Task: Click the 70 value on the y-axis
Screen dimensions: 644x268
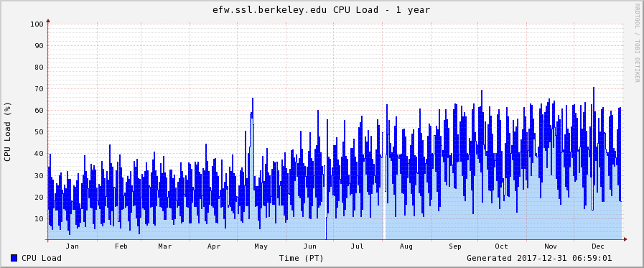Action: pyautogui.click(x=39, y=89)
